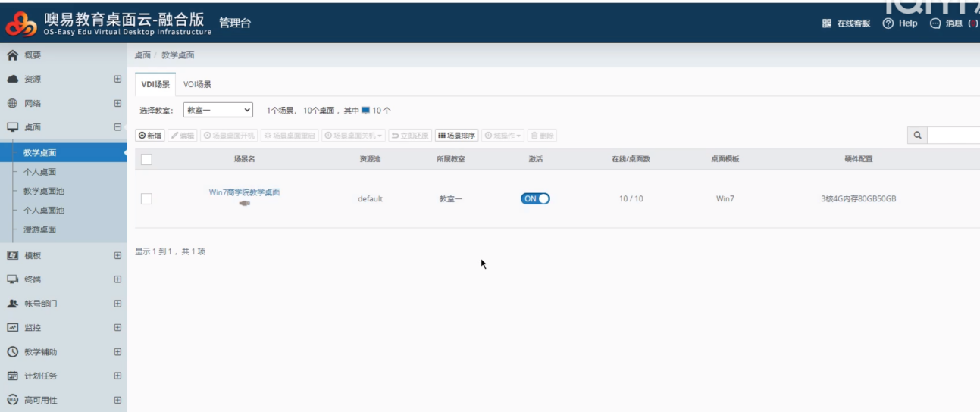Click the 概要 home icon in sidebar

point(13,55)
